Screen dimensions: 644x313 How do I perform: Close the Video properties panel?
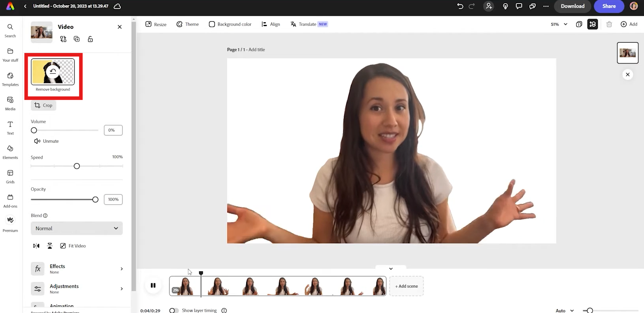[x=120, y=27]
